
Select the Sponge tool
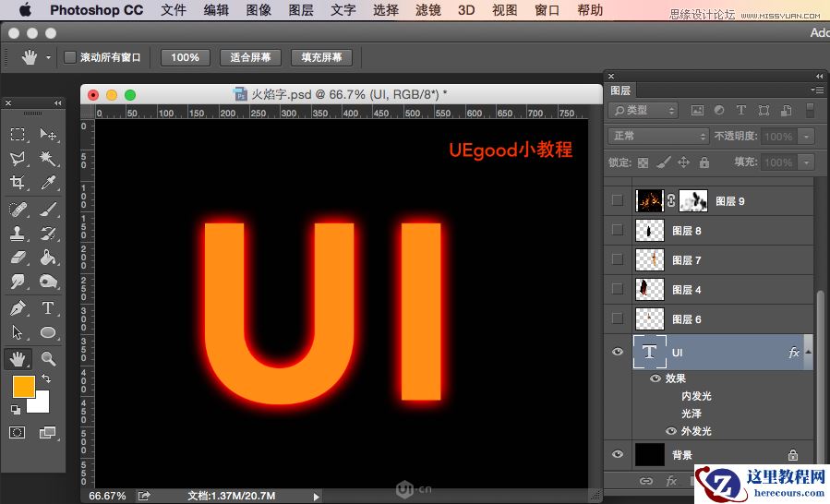[48, 282]
